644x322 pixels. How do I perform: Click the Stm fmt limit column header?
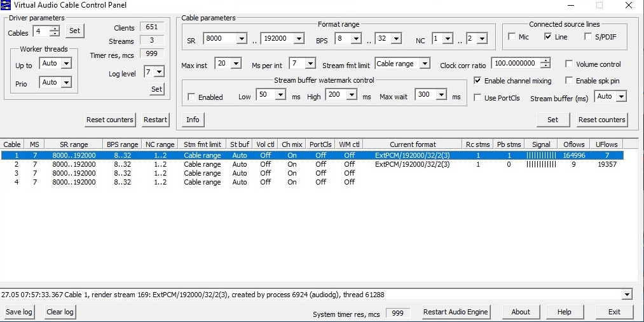(202, 144)
